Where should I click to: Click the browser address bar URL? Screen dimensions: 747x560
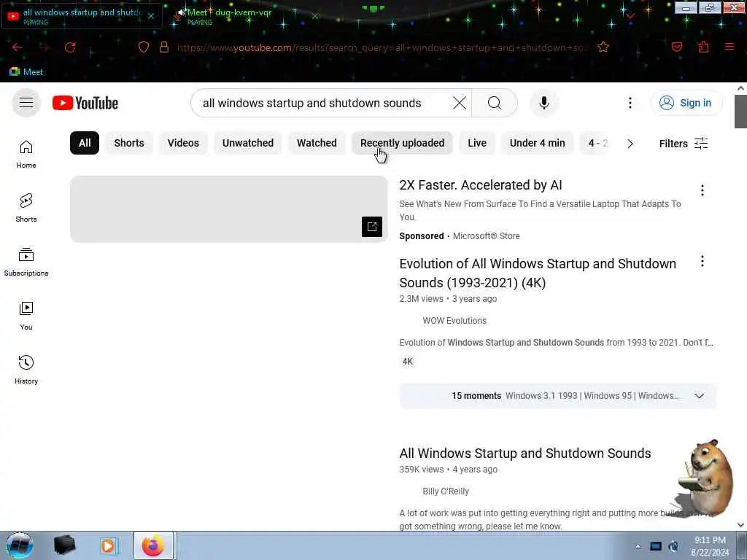pyautogui.click(x=382, y=47)
